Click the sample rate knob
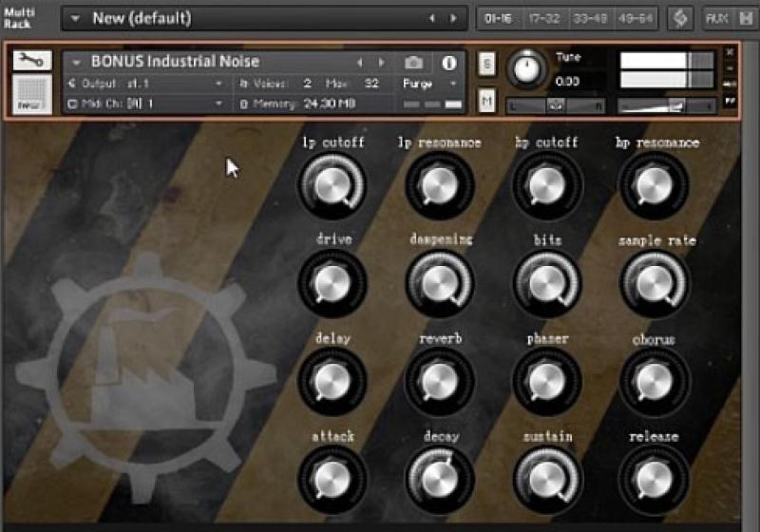This screenshot has height=532, width=760. (x=654, y=283)
